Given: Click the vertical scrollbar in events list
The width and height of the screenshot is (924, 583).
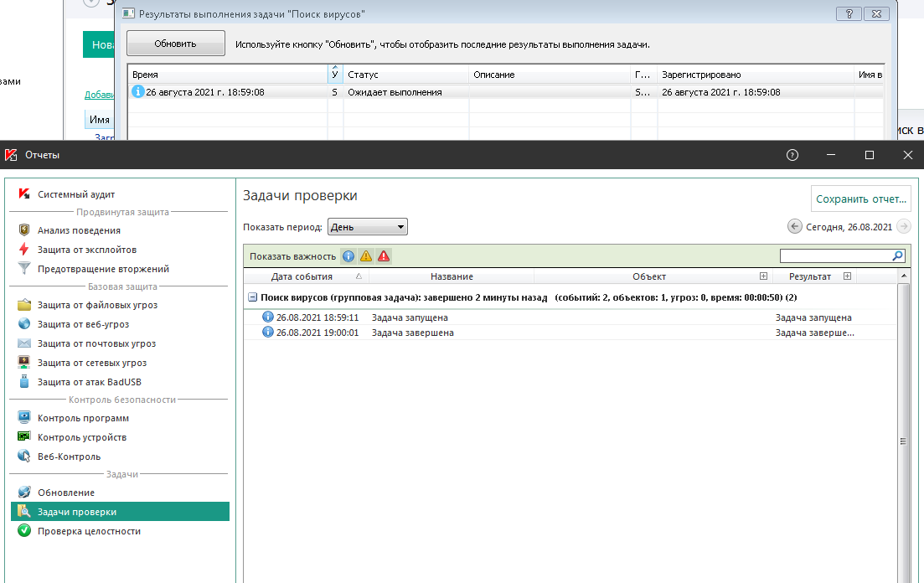Looking at the screenshot, I should (x=903, y=441).
